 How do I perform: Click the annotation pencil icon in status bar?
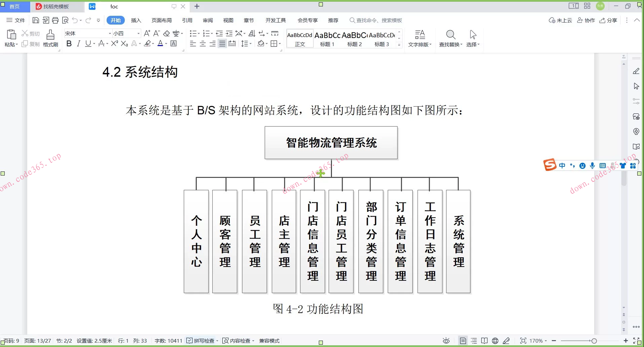[506, 341]
